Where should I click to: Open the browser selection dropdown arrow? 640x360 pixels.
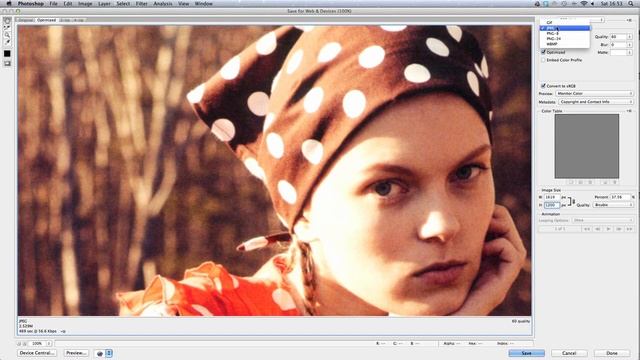click(x=109, y=353)
